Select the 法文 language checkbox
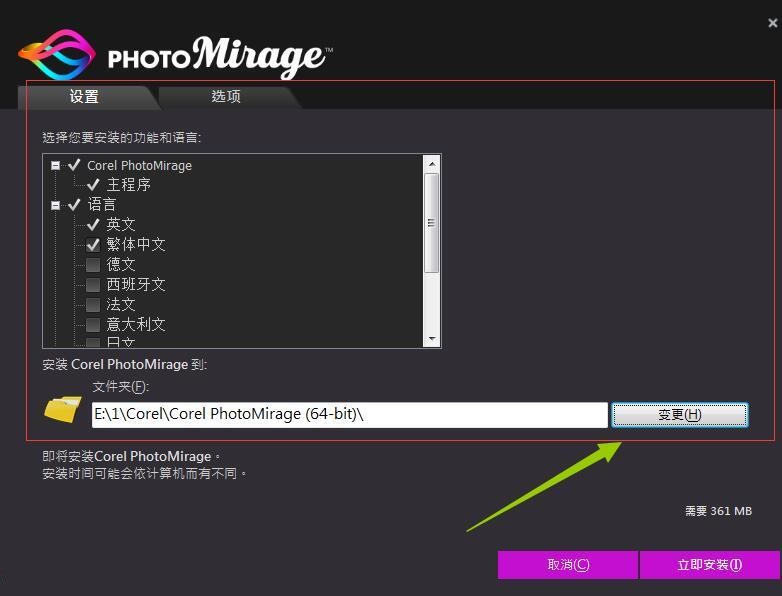Screen dimensions: 782x596 (93, 305)
